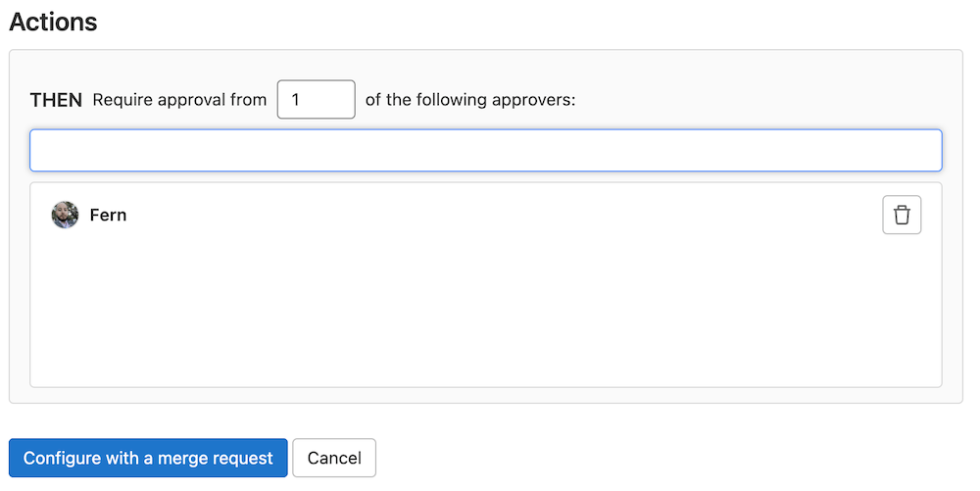Cancel the policy configuration
This screenshot has width=980, height=491.
334,458
